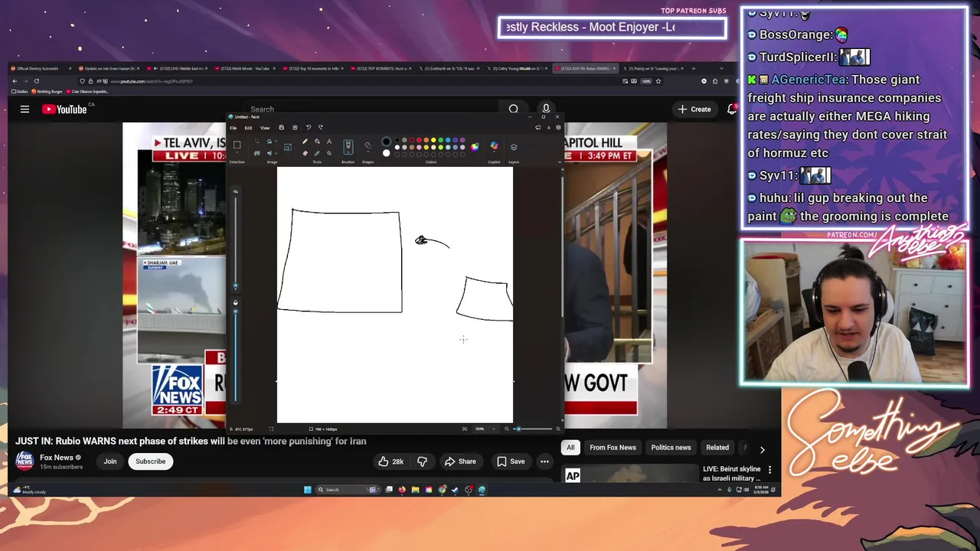Select the 'From Fox News' chip
Viewport: 980px width, 551px height.
(612, 448)
